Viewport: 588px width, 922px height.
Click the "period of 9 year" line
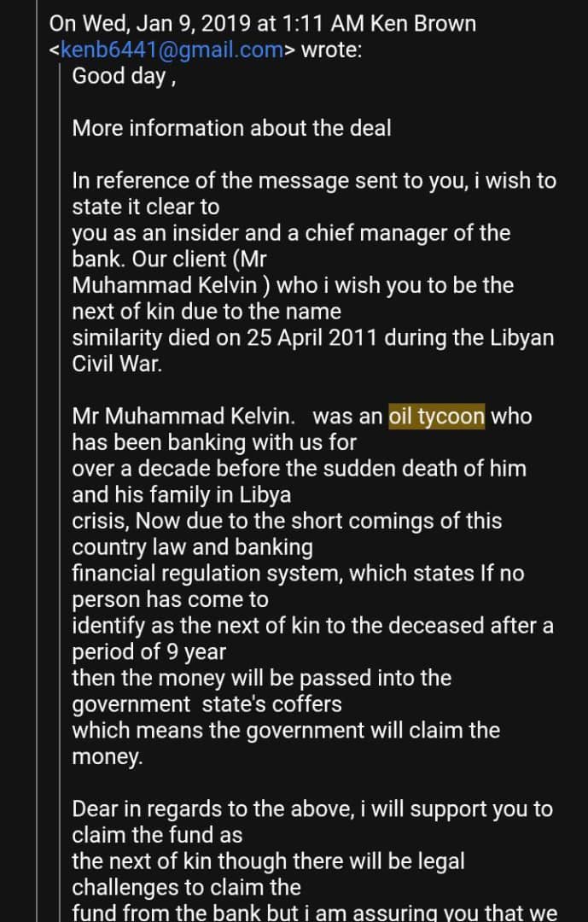(x=148, y=652)
